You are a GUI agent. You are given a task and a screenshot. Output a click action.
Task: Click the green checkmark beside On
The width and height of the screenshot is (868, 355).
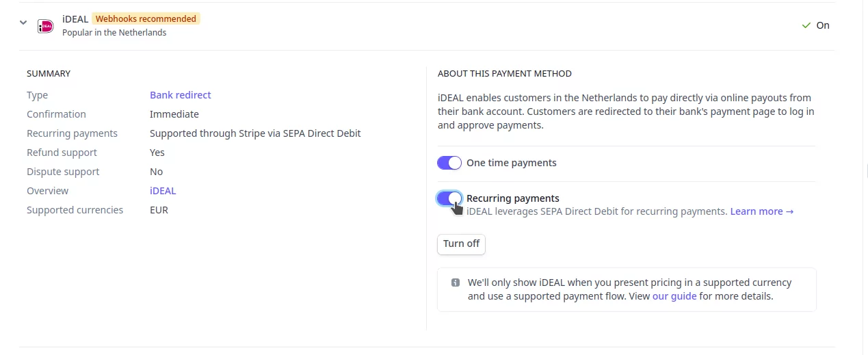coord(806,25)
